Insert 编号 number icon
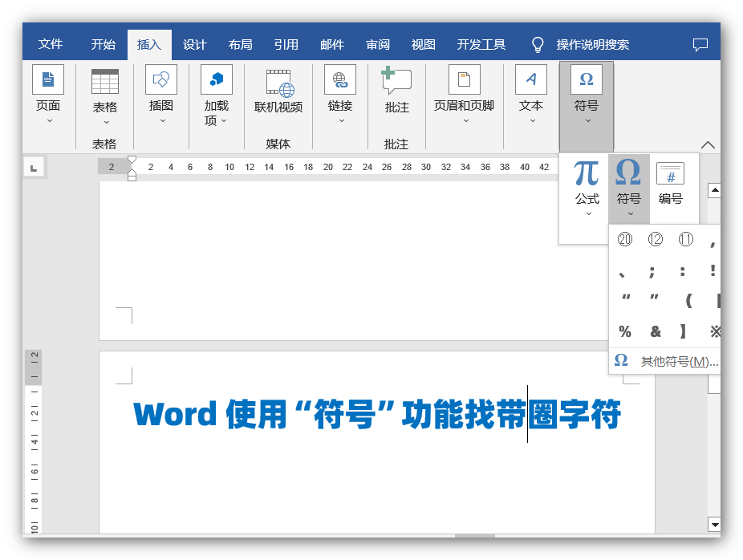 point(671,173)
